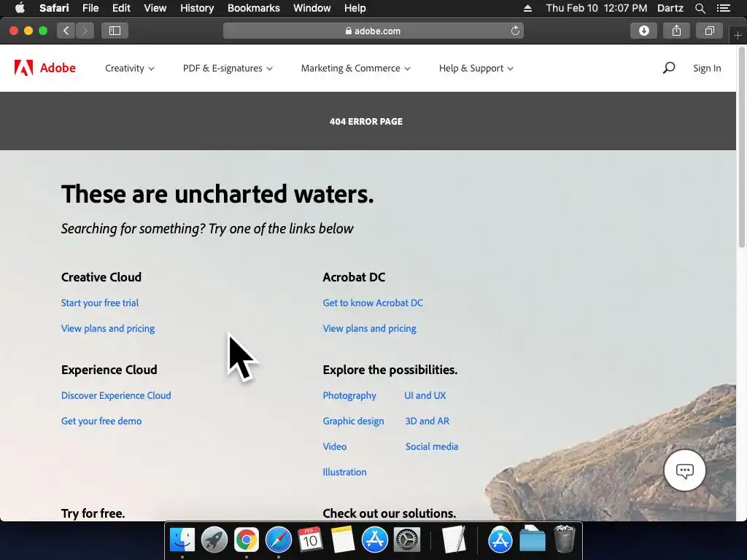Viewport: 747px width, 560px height.
Task: Add a new tab with plus button
Action: point(738,35)
